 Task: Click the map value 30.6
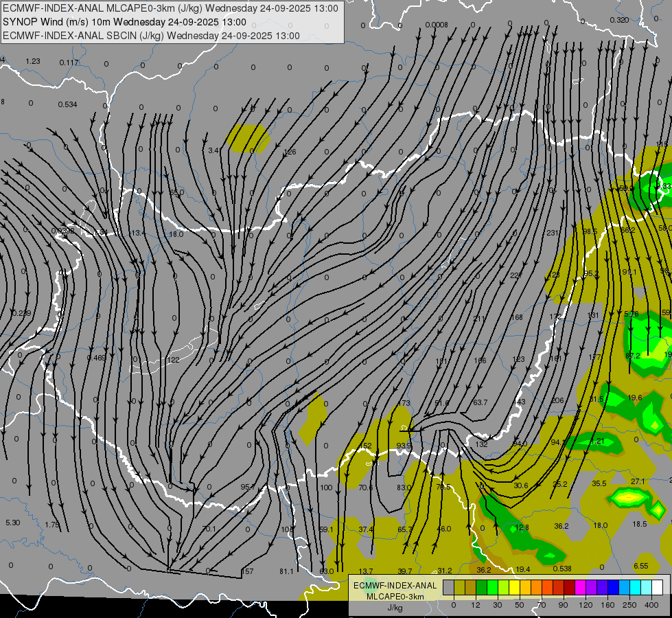point(521,486)
